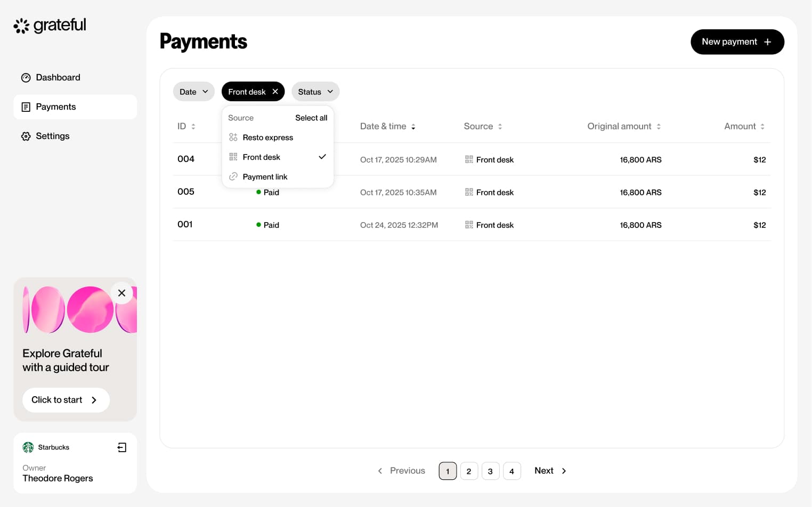Open the Date filter dropdown
The height and width of the screenshot is (507, 812).
(193, 92)
